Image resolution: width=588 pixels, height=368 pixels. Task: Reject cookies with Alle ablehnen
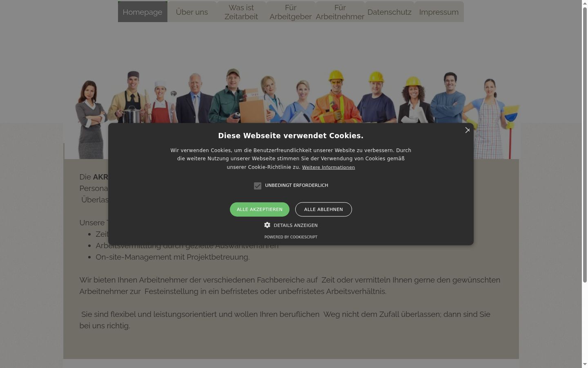(323, 209)
